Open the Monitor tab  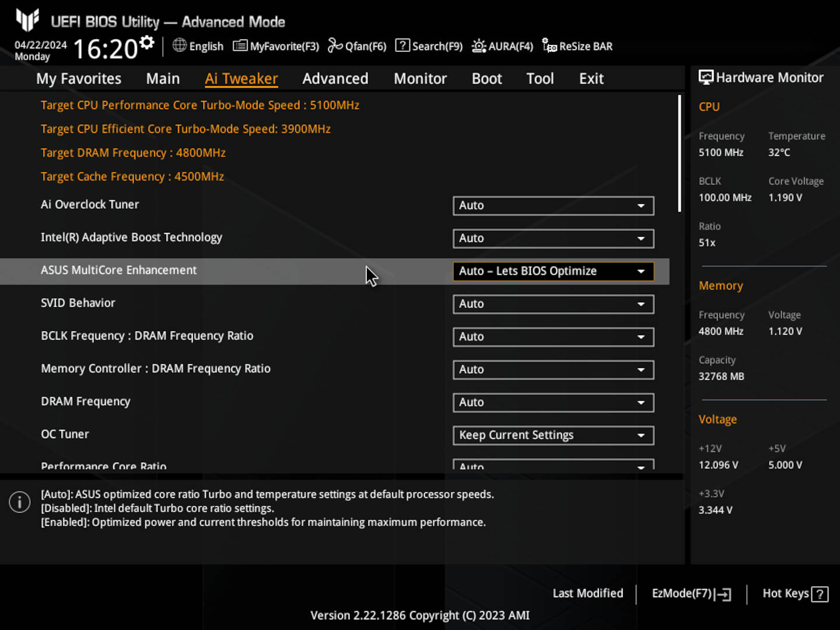point(420,79)
